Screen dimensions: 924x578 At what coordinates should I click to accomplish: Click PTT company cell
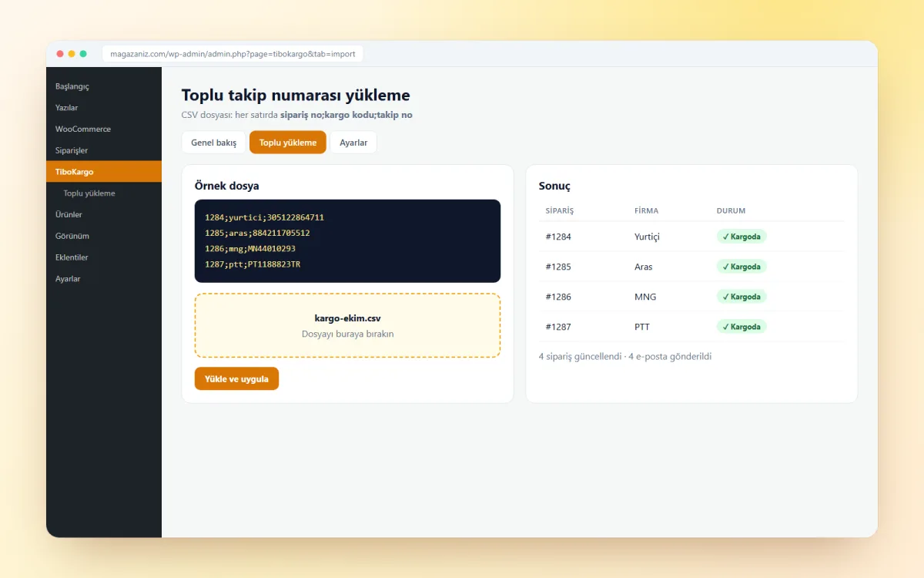pyautogui.click(x=642, y=327)
